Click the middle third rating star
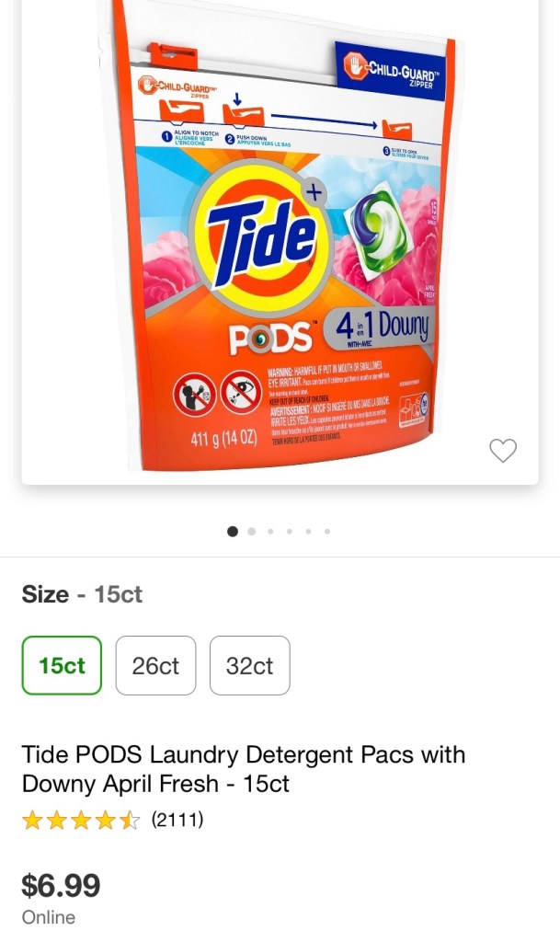 point(81,820)
